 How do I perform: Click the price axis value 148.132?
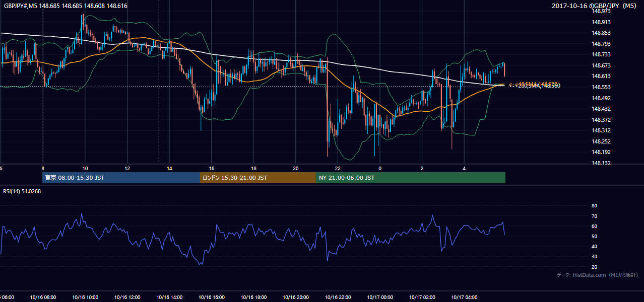(x=601, y=163)
